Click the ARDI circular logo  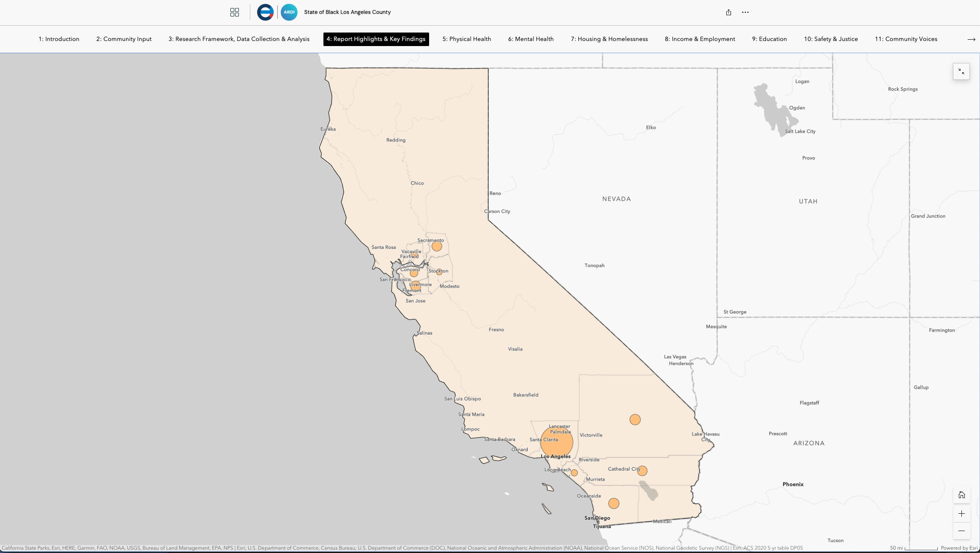[x=289, y=12]
